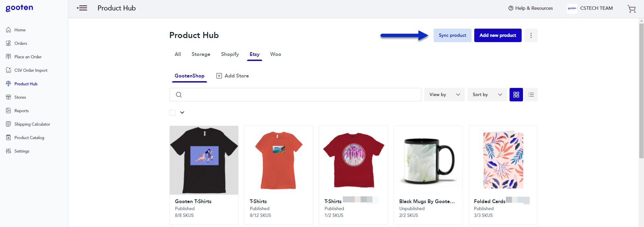
Task: Open CSTECH TEAM account name
Action: 597,8
